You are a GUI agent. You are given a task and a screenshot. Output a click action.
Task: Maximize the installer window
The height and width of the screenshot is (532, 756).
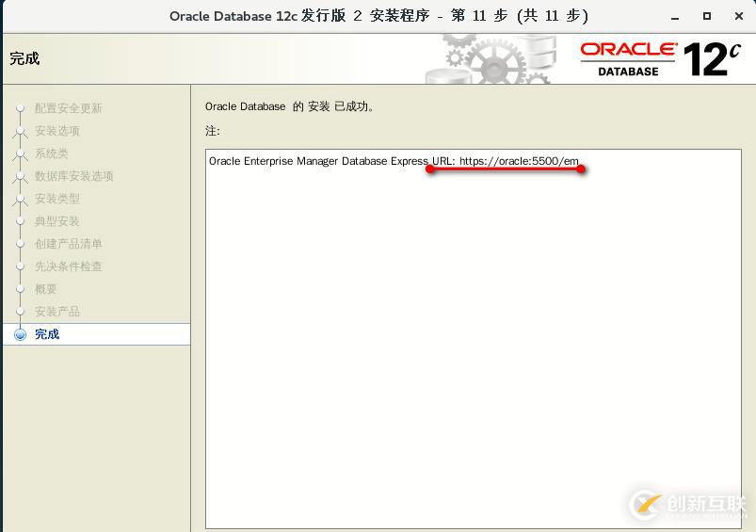tap(707, 16)
